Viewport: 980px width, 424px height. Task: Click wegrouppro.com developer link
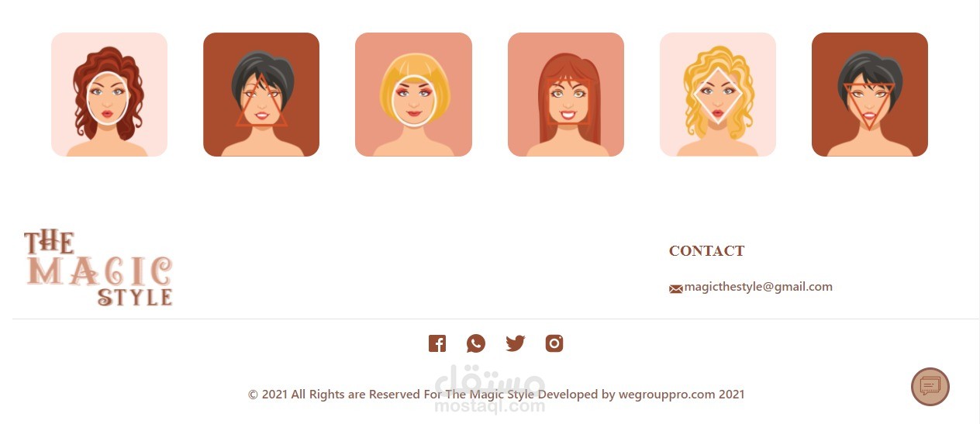click(x=667, y=394)
